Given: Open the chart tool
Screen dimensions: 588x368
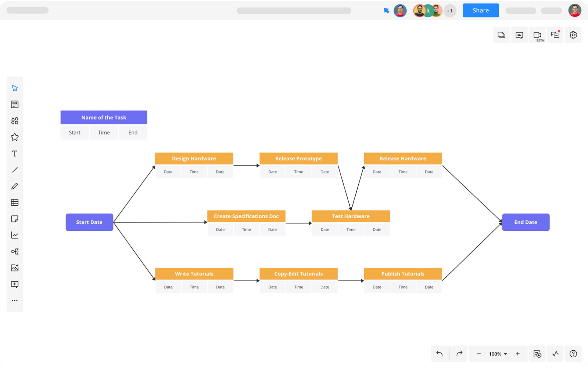Looking at the screenshot, I should pyautogui.click(x=15, y=235).
